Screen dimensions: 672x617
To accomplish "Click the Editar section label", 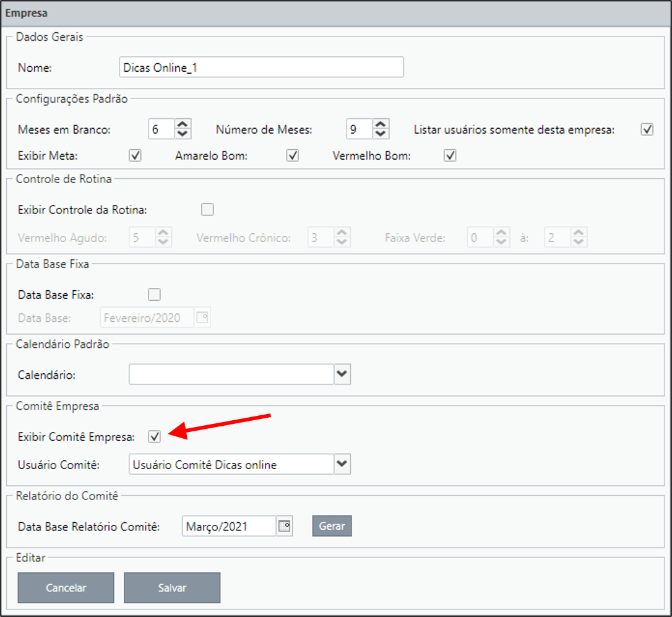I will pyautogui.click(x=30, y=558).
